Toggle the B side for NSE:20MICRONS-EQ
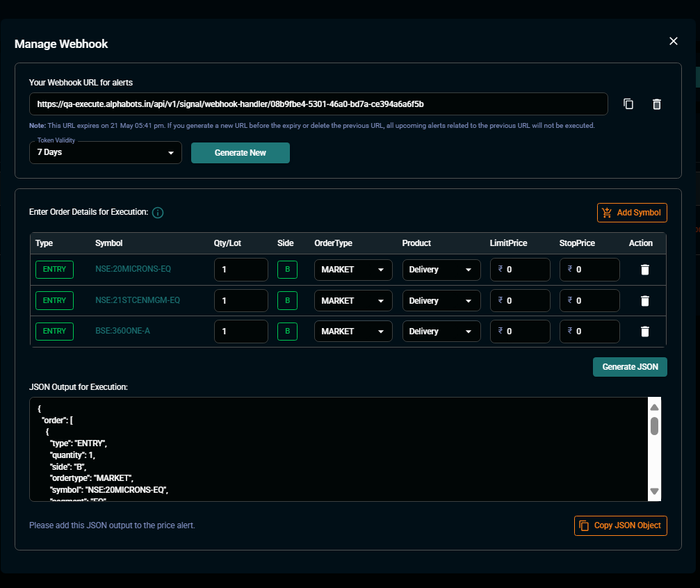The image size is (700, 588). click(x=287, y=270)
